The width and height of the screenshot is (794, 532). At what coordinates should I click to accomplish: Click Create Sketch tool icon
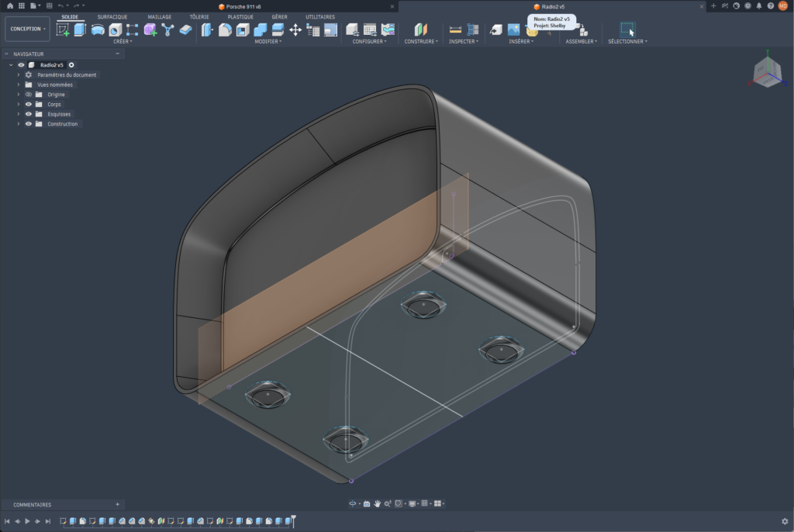(x=63, y=30)
